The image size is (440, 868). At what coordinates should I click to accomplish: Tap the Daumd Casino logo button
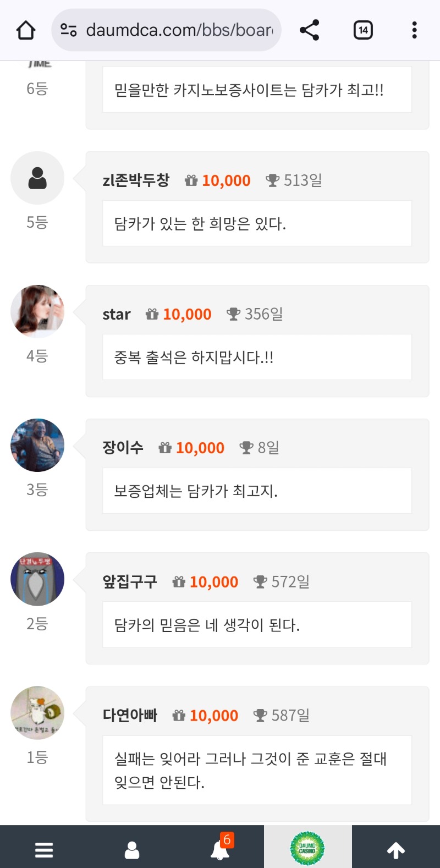click(x=307, y=848)
